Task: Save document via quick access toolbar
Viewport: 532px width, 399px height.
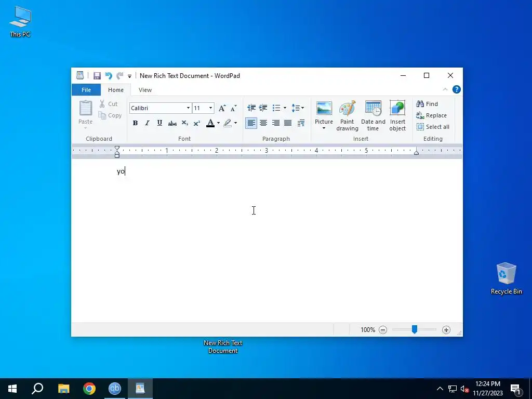Action: [x=97, y=76]
